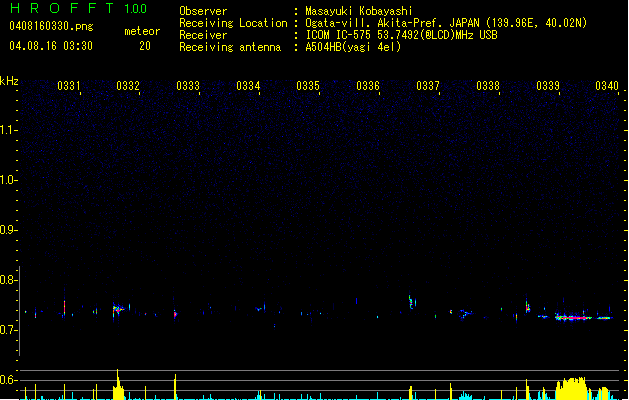Click the 0334 time marker

coord(248,86)
